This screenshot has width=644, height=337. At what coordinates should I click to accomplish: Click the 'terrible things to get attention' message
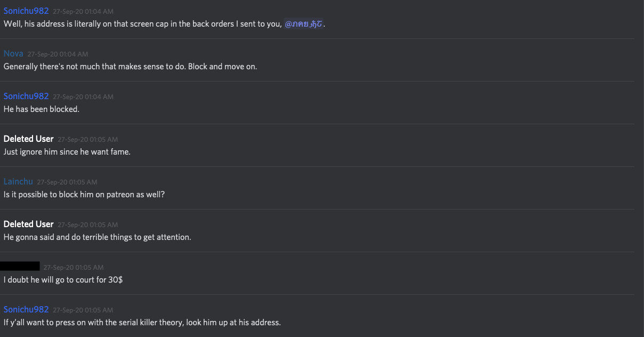tap(97, 237)
